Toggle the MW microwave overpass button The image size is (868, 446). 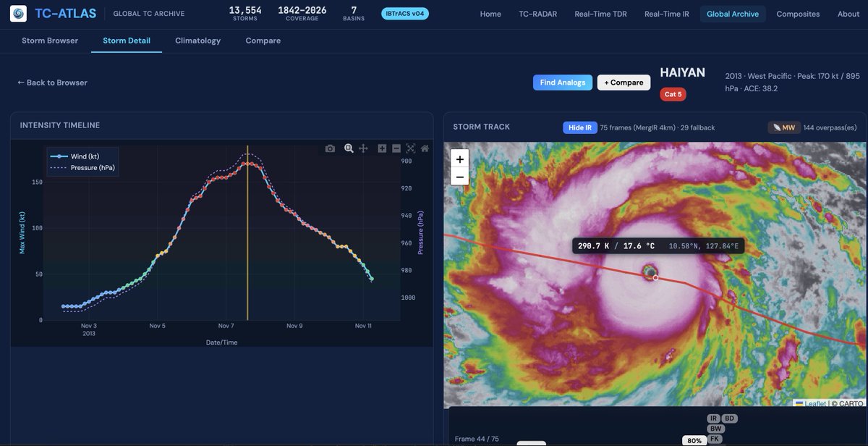(783, 127)
